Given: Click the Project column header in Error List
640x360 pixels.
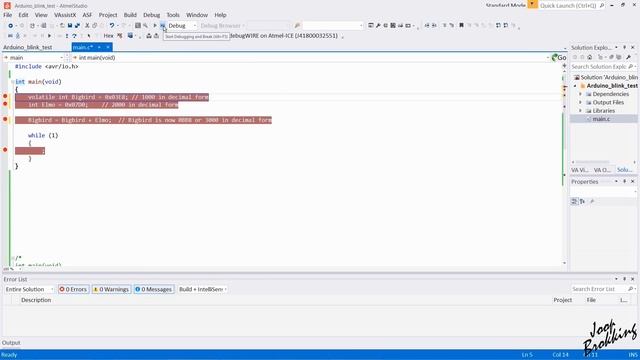Looking at the screenshot, I should (562, 300).
